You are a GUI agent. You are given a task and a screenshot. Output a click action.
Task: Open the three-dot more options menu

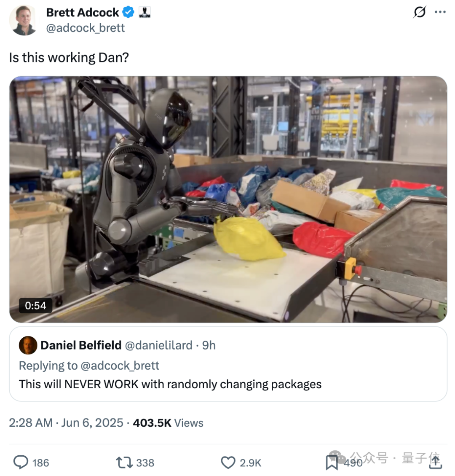[x=440, y=12]
